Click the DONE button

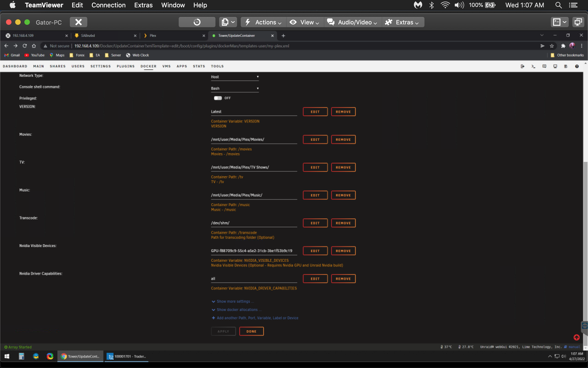pos(251,331)
